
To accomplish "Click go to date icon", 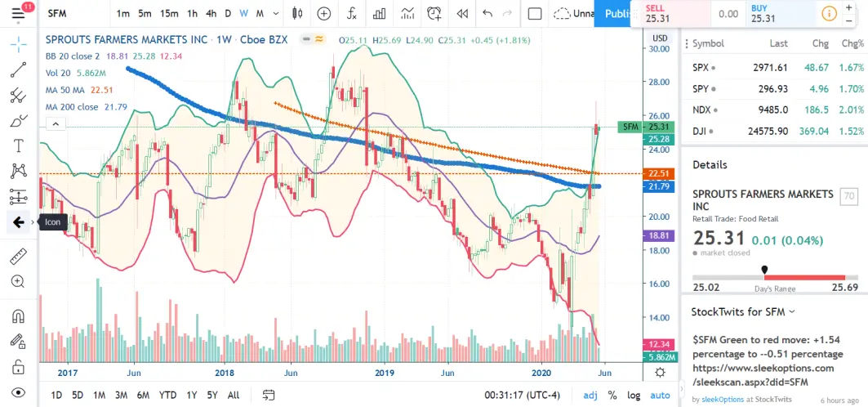I will point(269,396).
